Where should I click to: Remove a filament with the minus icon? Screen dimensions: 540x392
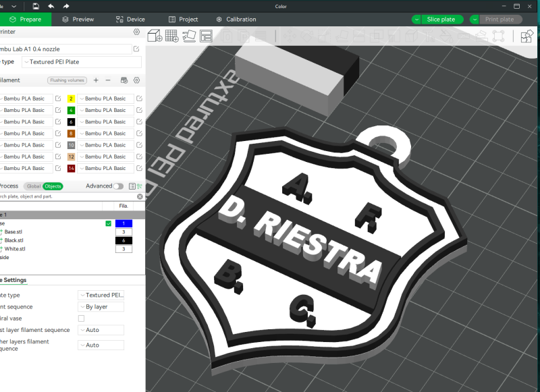[x=108, y=80]
